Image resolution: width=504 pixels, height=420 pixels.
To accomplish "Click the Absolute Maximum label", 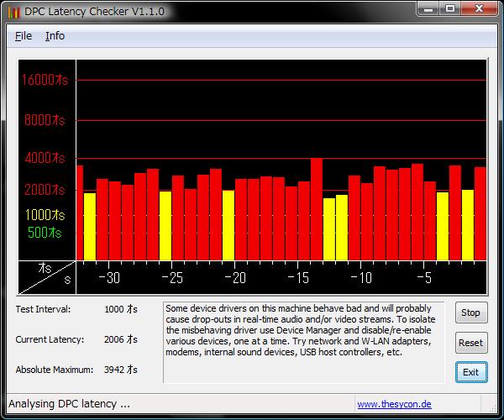I will pyautogui.click(x=55, y=370).
